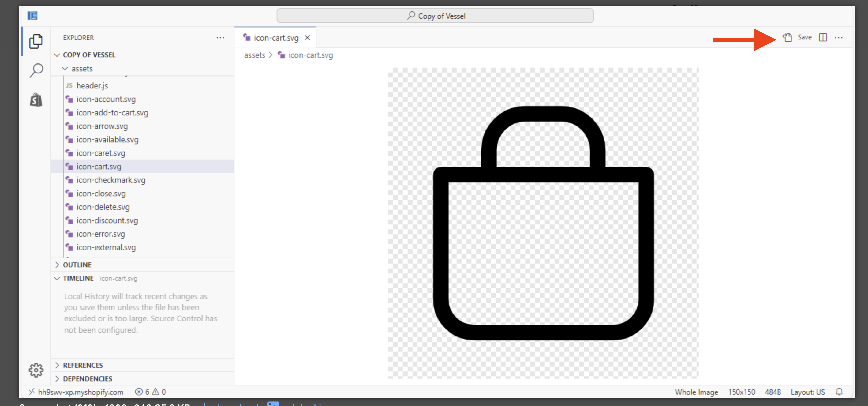Click the Copy of Vessel search field
The height and width of the screenshot is (406, 868).
[435, 16]
